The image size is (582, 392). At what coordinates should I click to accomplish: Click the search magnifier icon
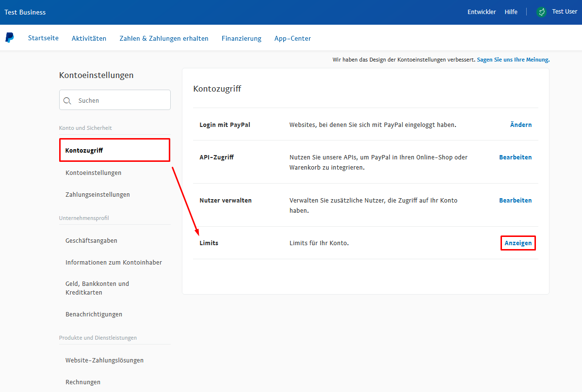click(x=67, y=101)
